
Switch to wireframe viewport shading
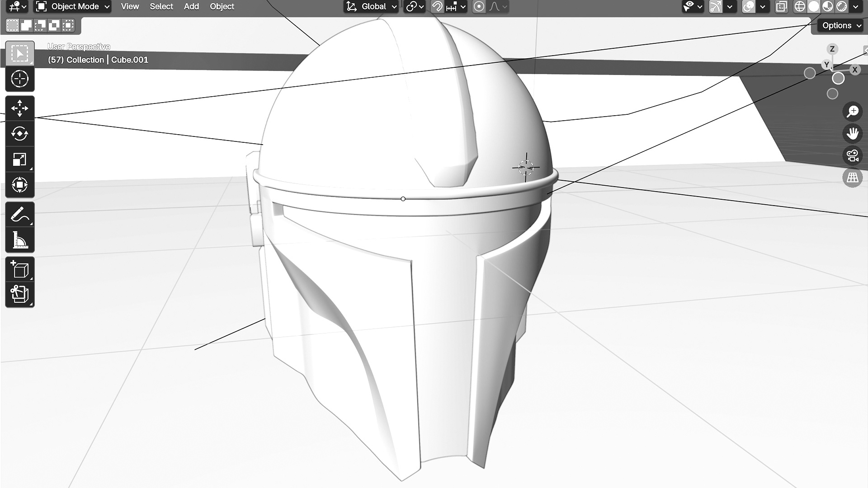[x=800, y=7]
